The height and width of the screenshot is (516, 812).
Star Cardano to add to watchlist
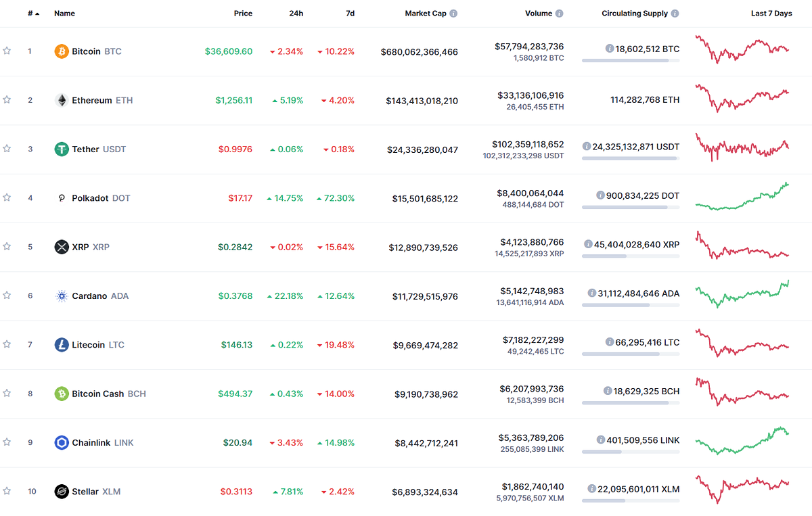tap(7, 295)
